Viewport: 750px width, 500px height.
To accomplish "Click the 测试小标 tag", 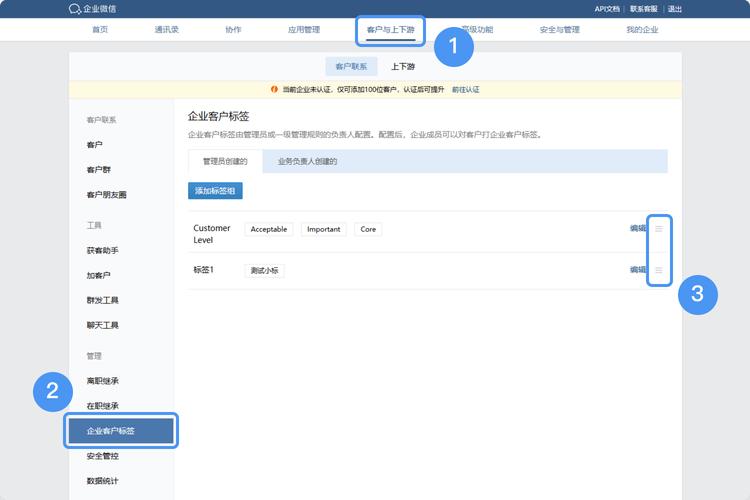I will (x=265, y=270).
